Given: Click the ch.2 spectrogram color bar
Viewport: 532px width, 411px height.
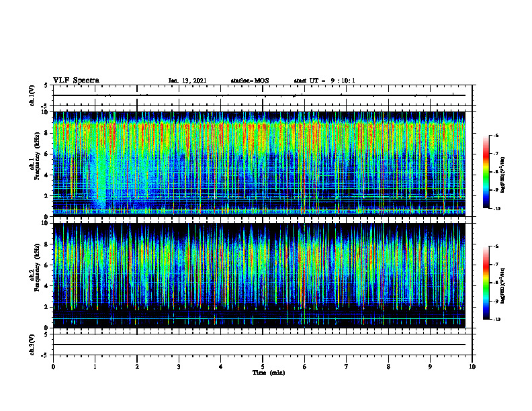Looking at the screenshot, I should pos(486,283).
